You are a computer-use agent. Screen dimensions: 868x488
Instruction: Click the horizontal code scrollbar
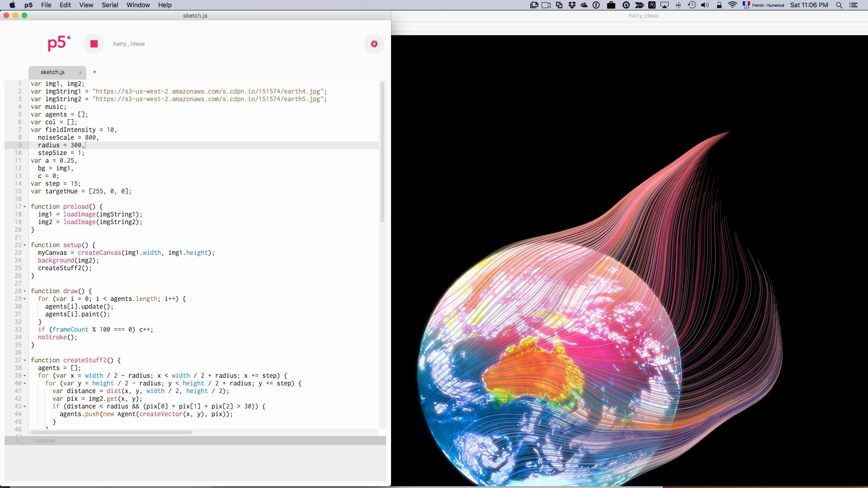pyautogui.click(x=112, y=432)
